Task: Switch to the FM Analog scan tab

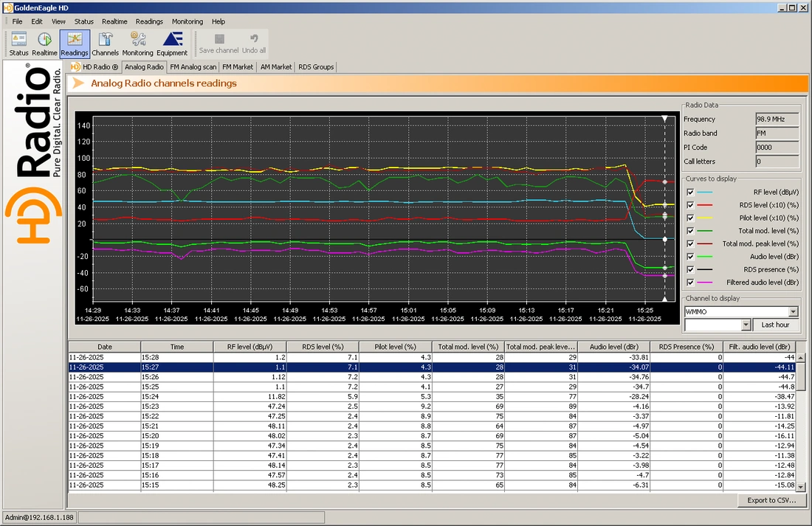Action: tap(193, 67)
